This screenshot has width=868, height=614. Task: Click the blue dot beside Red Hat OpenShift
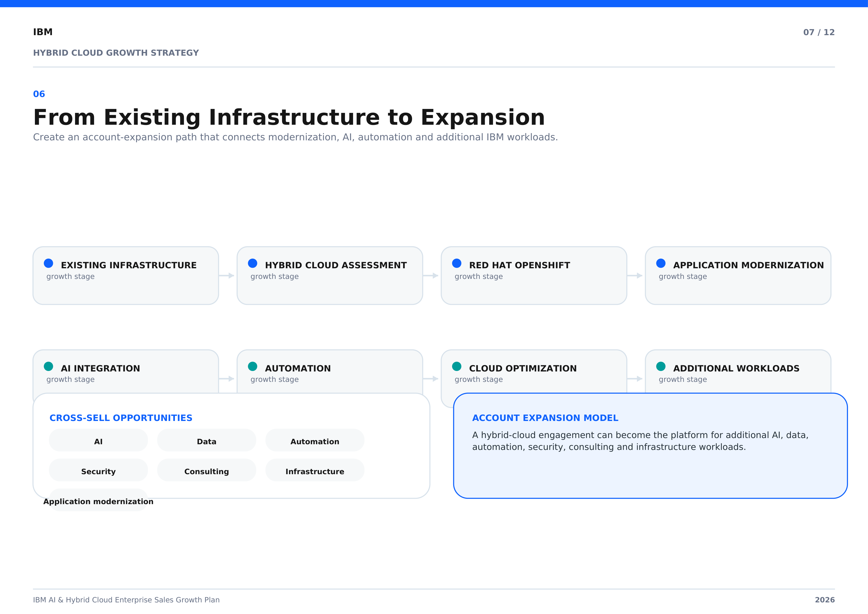click(457, 263)
